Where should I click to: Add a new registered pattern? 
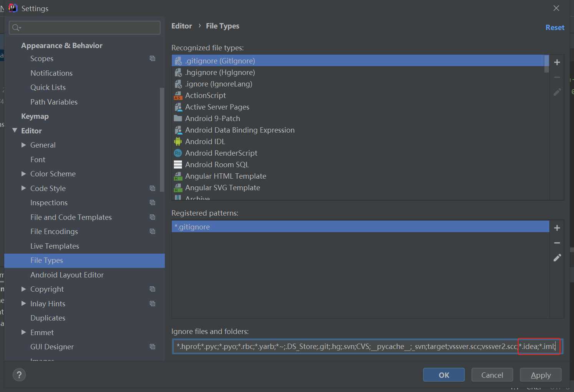(x=557, y=228)
